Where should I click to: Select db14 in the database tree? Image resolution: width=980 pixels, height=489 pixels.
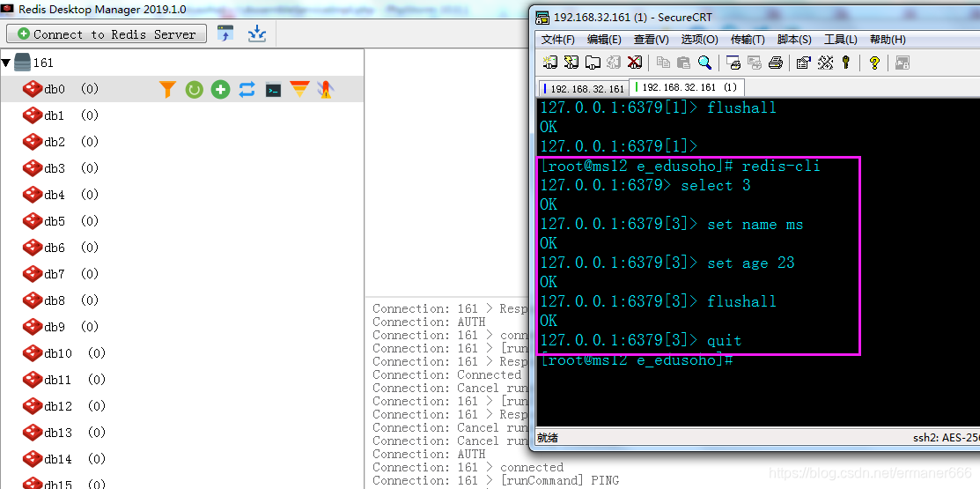click(58, 459)
